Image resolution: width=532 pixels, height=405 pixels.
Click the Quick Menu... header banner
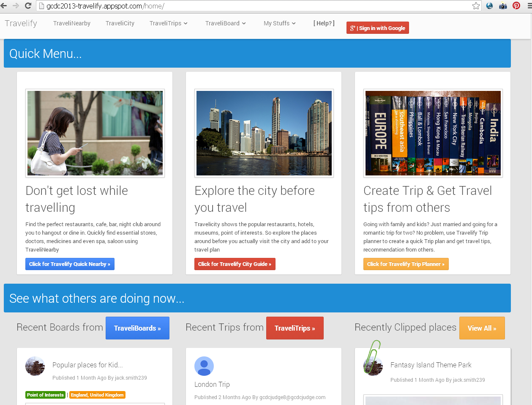coord(257,53)
